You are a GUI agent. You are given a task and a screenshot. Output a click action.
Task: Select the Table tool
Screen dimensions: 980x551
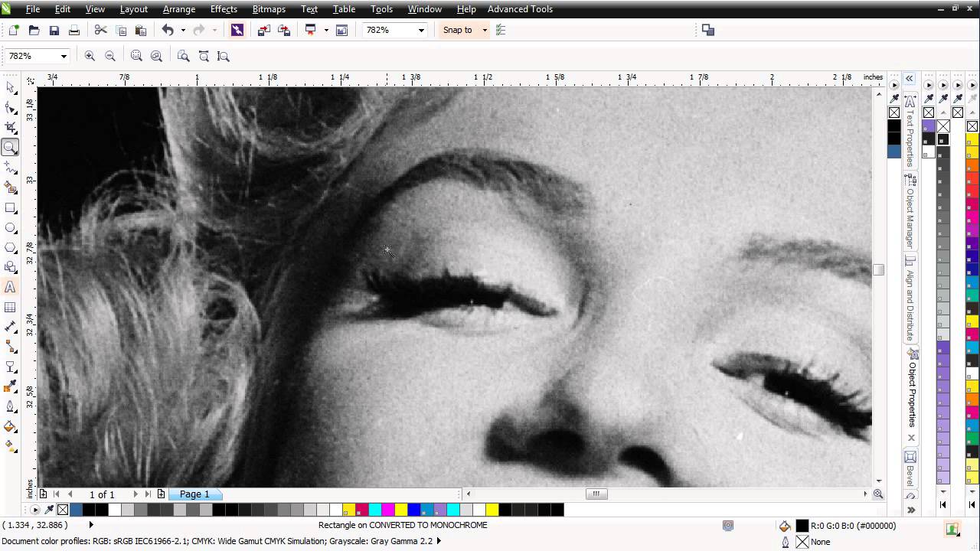(11, 307)
